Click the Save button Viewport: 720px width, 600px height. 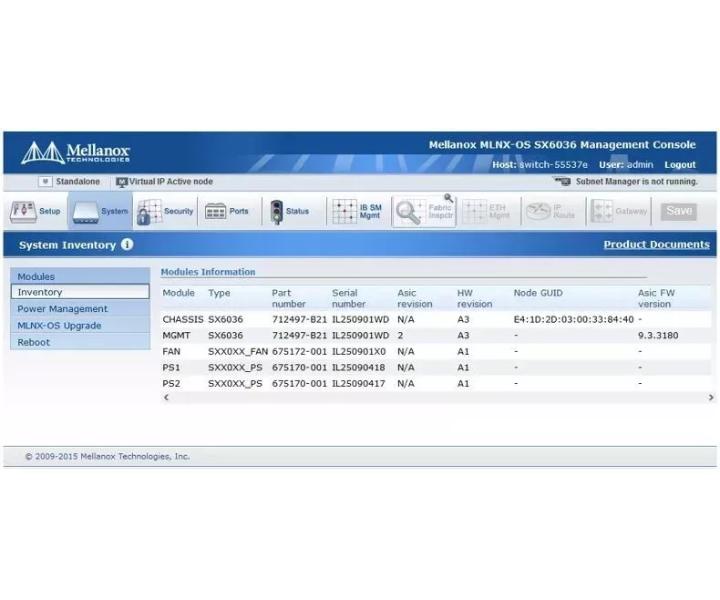679,211
